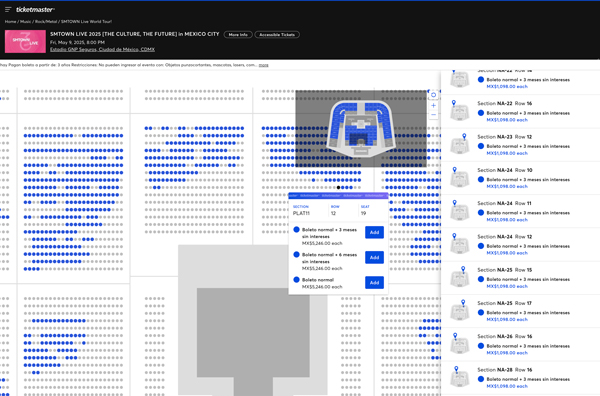Zoom out of the seat map
This screenshot has height=396, width=600.
point(433,115)
